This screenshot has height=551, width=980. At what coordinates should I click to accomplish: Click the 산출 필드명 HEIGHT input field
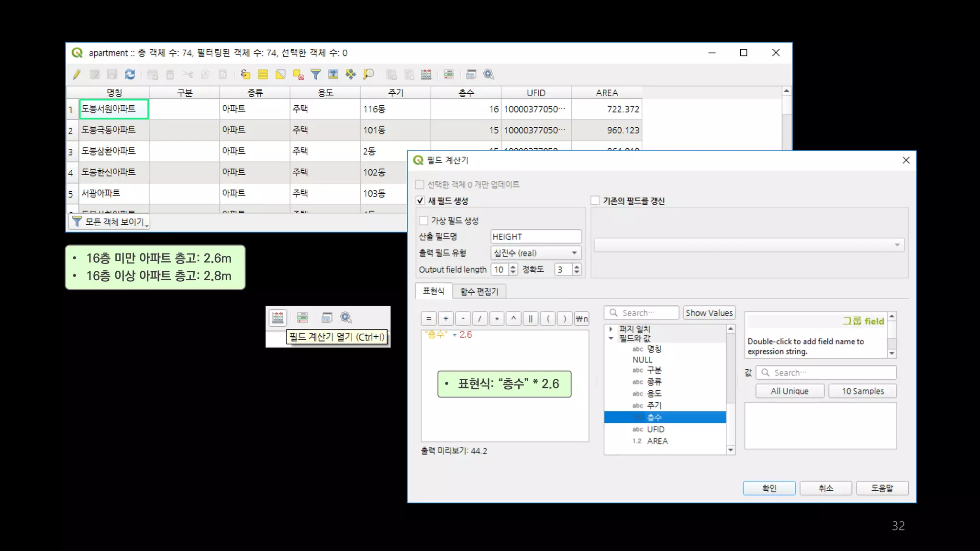[535, 237]
